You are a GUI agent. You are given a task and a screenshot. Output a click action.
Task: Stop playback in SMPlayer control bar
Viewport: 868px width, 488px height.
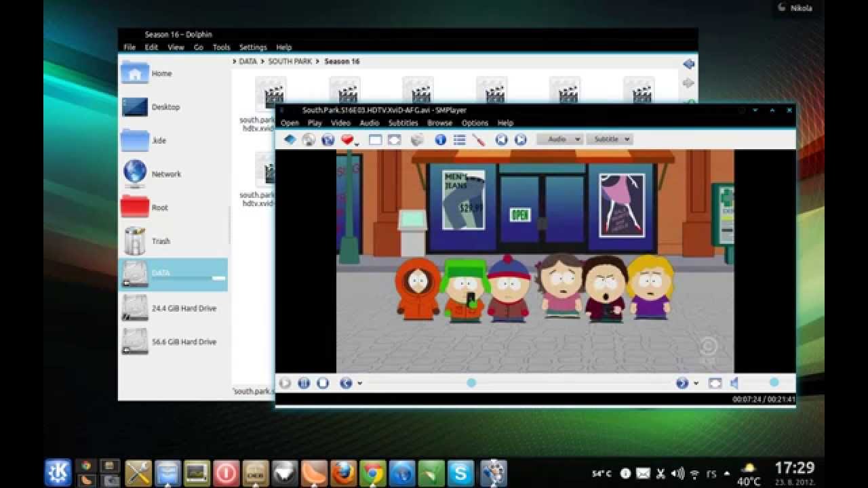(323, 383)
